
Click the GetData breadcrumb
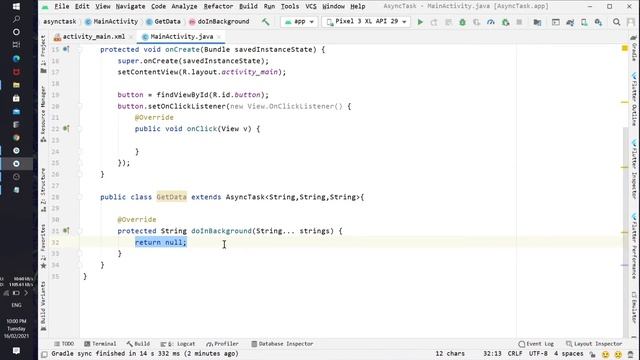tap(163, 22)
